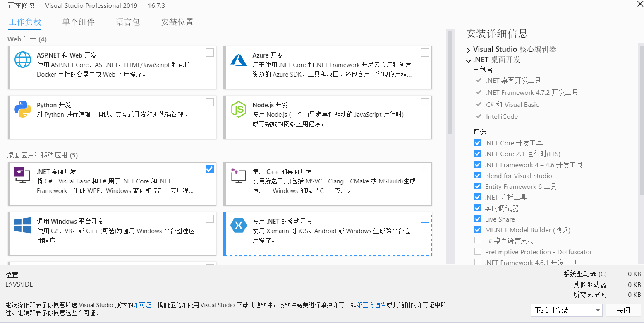The width and height of the screenshot is (644, 323).
Task: Open the Installation locations tab (安装位置)
Action: (177, 22)
